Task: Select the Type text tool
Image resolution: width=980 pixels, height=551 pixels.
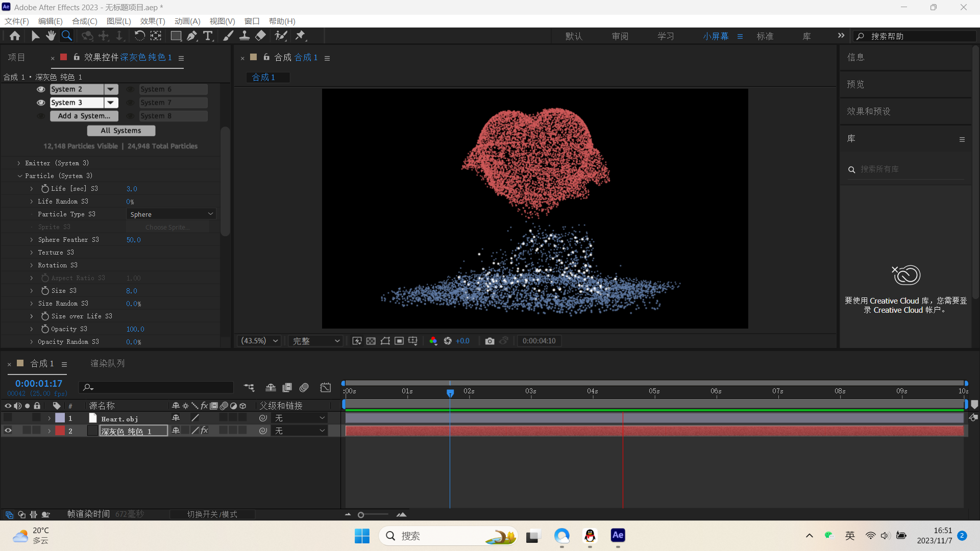Action: click(x=208, y=36)
